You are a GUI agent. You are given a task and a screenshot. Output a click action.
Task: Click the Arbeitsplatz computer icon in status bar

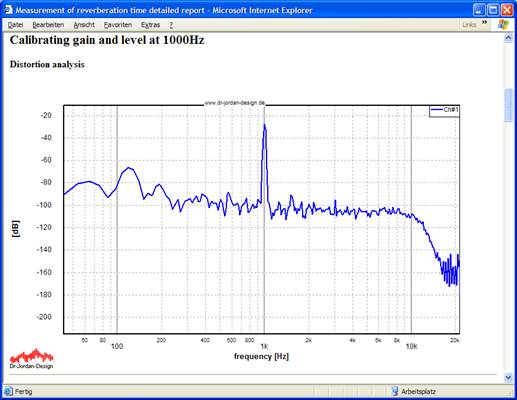(x=395, y=391)
